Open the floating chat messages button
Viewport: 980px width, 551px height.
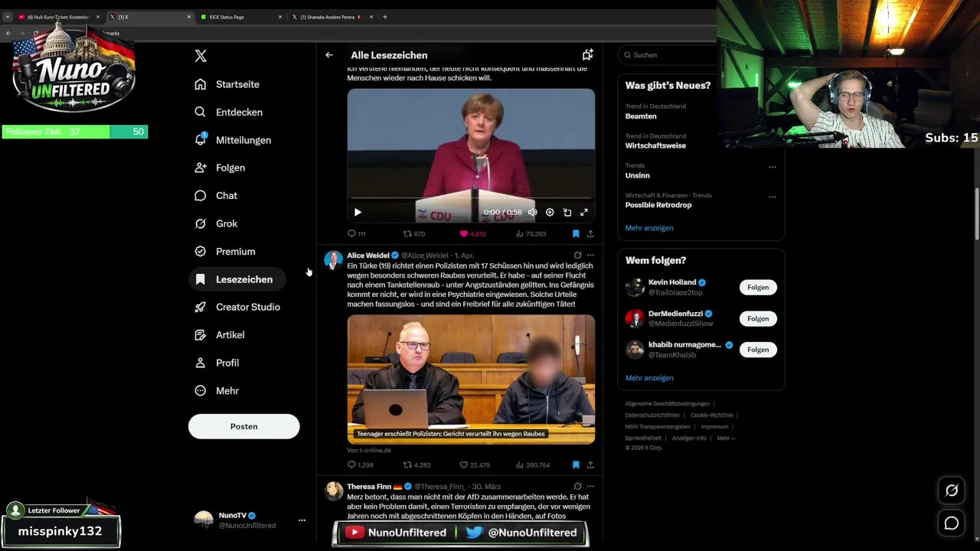952,523
